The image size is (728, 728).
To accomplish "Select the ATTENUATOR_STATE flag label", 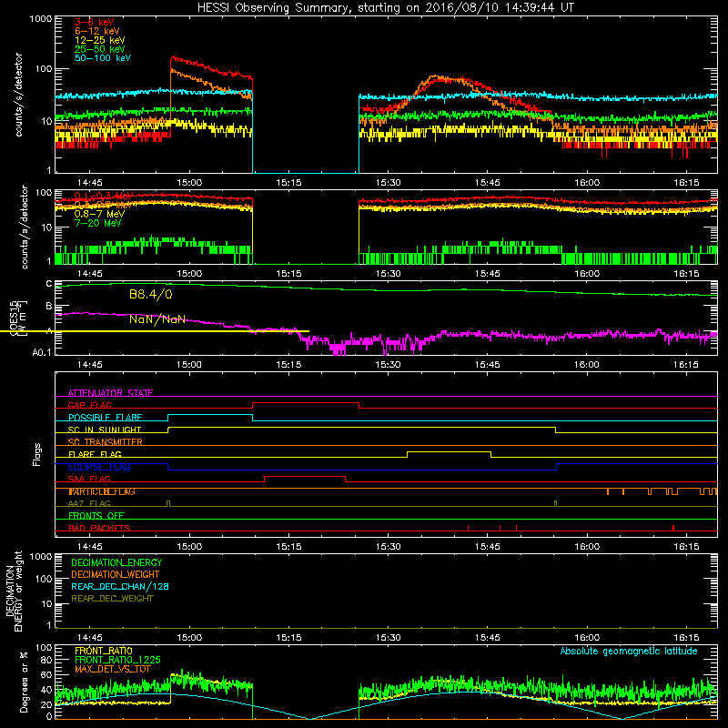I will tap(110, 393).
